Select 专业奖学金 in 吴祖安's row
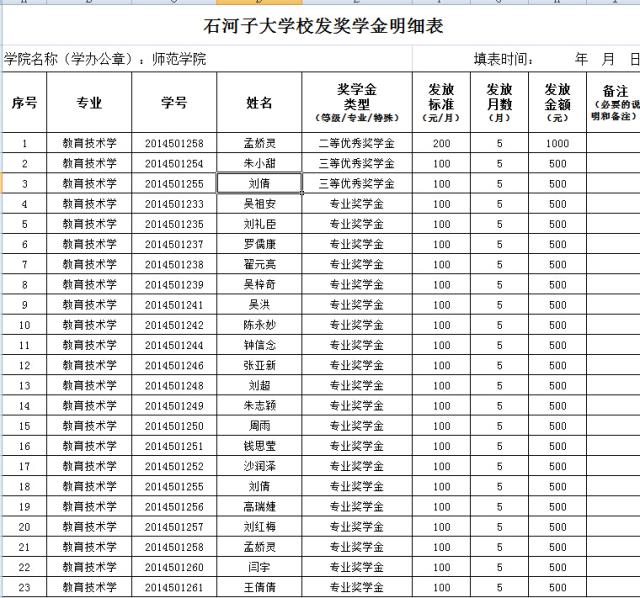Image resolution: width=640 pixels, height=598 pixels. pyautogui.click(x=357, y=204)
